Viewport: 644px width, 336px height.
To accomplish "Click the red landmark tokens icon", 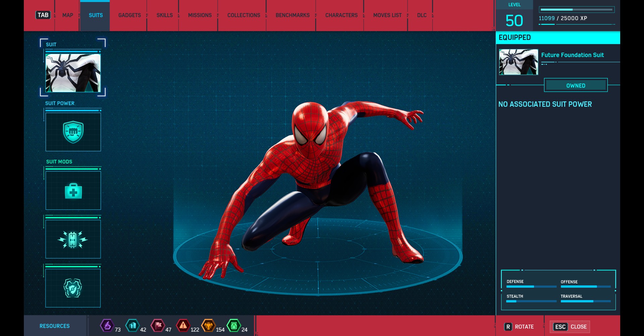I will point(158,325).
